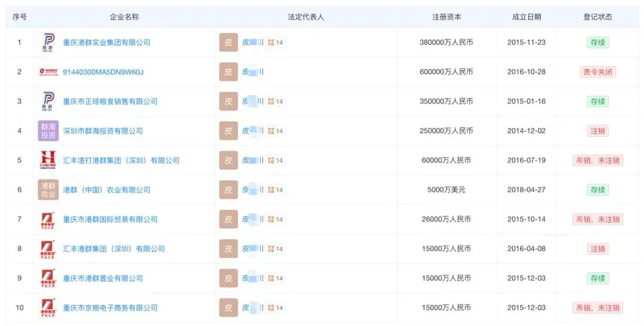This screenshot has height=326, width=644.
Task: Click the 财海投资 purple logo icon
Action: [x=48, y=131]
